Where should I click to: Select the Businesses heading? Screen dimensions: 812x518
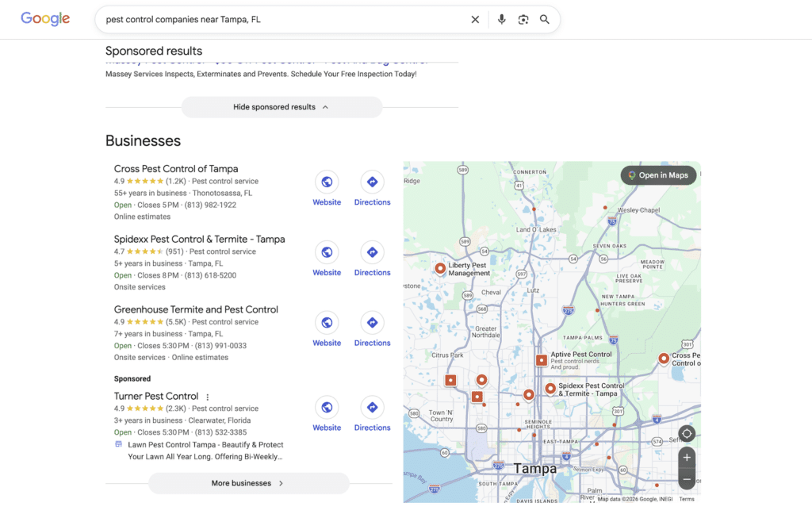pyautogui.click(x=143, y=141)
